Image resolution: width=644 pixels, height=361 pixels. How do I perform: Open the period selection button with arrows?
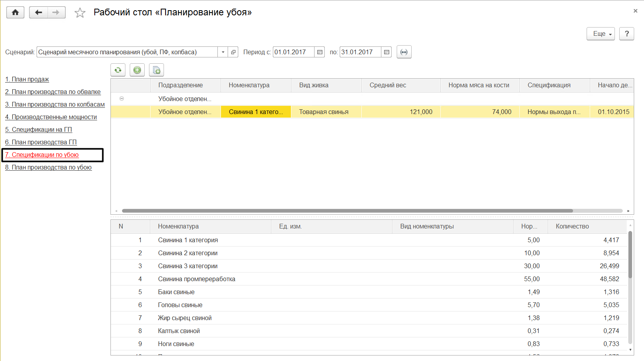[404, 52]
